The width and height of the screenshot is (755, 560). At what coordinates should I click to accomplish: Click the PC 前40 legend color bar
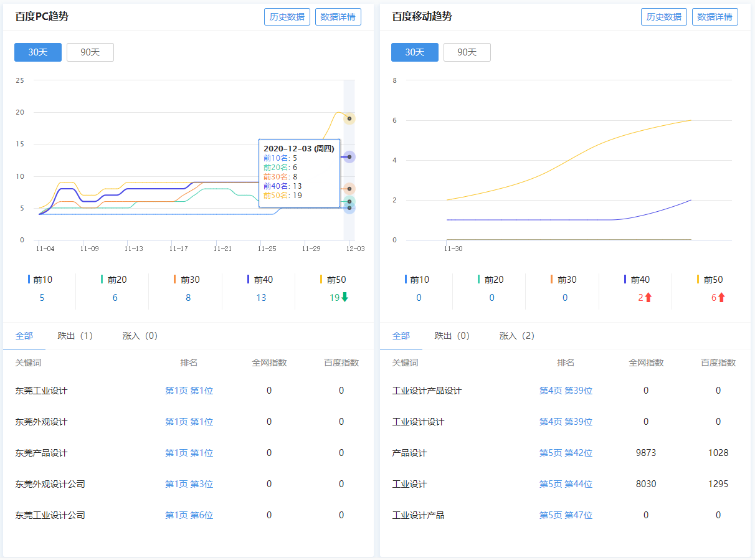pyautogui.click(x=248, y=280)
